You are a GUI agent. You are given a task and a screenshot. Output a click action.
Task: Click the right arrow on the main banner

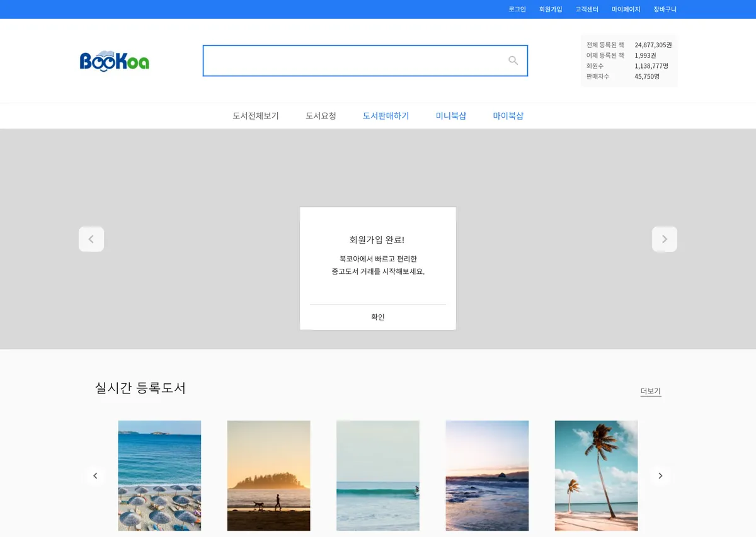665,239
